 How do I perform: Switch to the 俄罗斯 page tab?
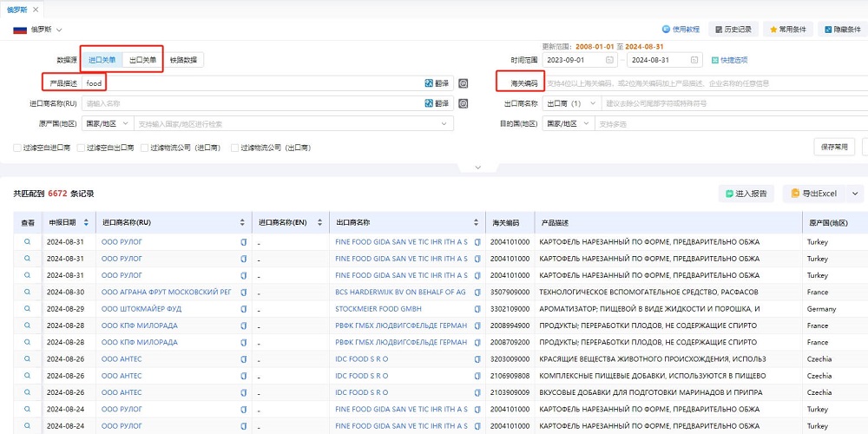[16, 10]
